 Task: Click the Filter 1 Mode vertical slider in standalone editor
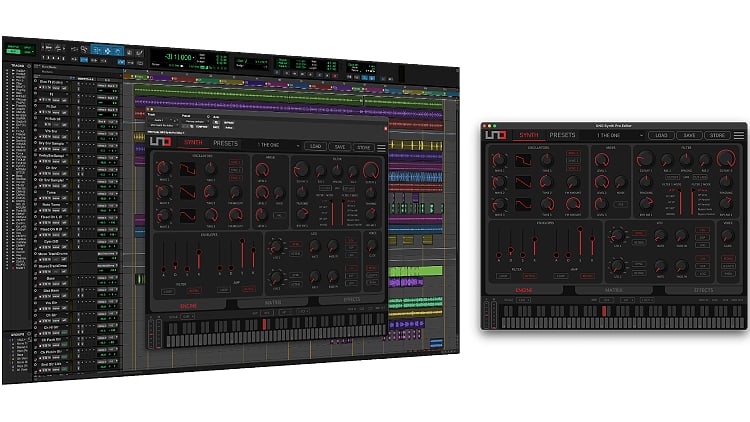(x=681, y=201)
